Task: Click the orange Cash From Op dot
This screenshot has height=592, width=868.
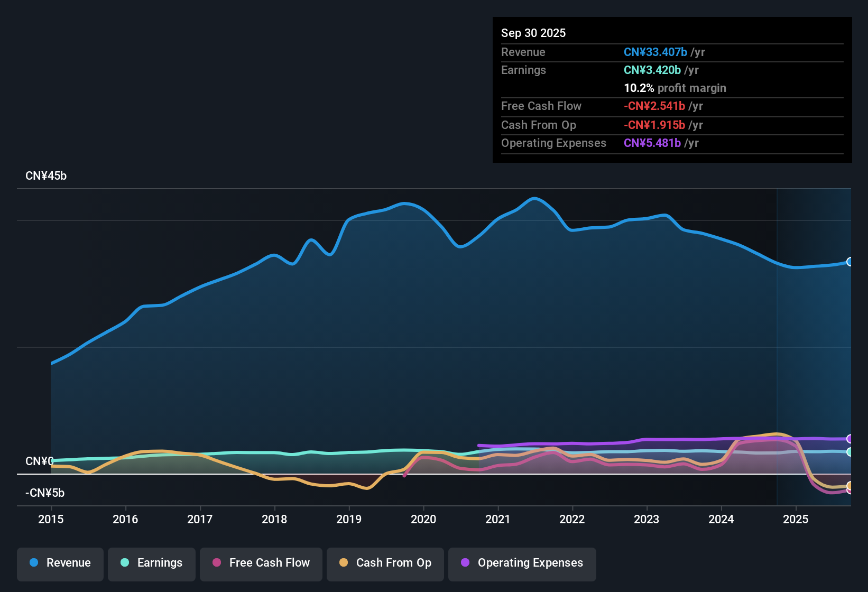Action: [344, 563]
